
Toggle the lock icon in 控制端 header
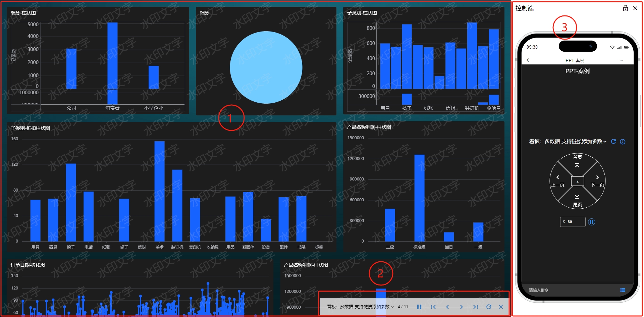click(x=626, y=8)
